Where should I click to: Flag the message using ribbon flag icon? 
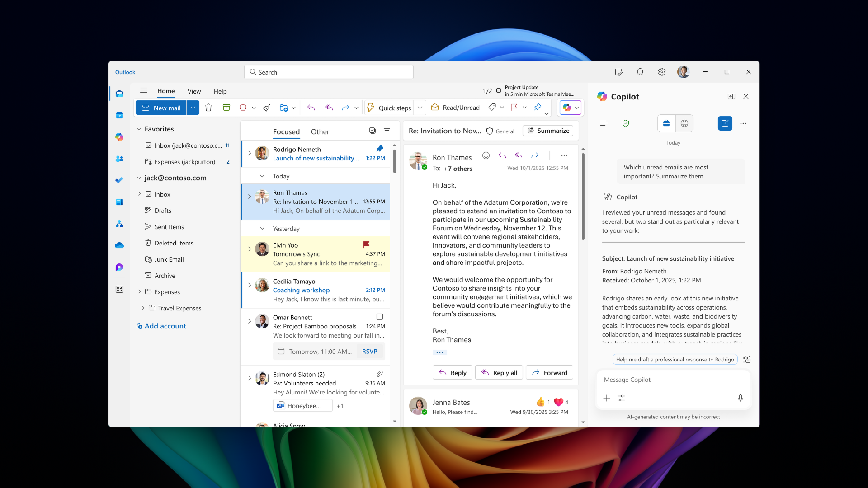pos(514,108)
